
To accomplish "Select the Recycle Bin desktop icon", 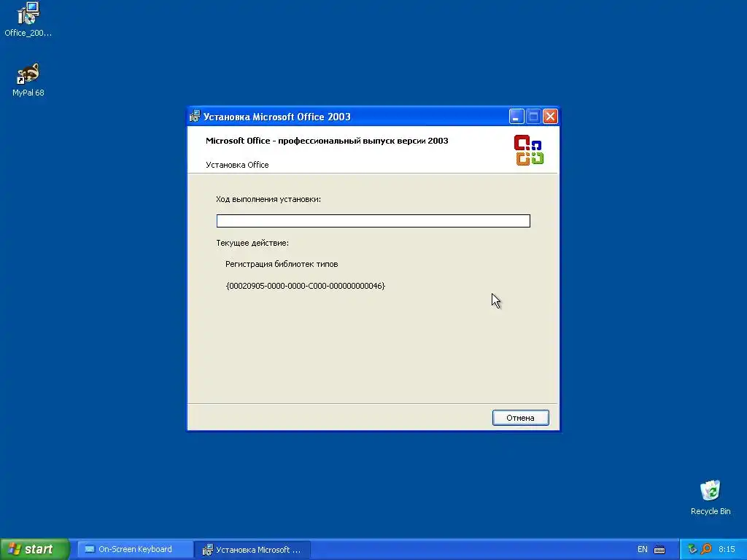I will pyautogui.click(x=711, y=497).
